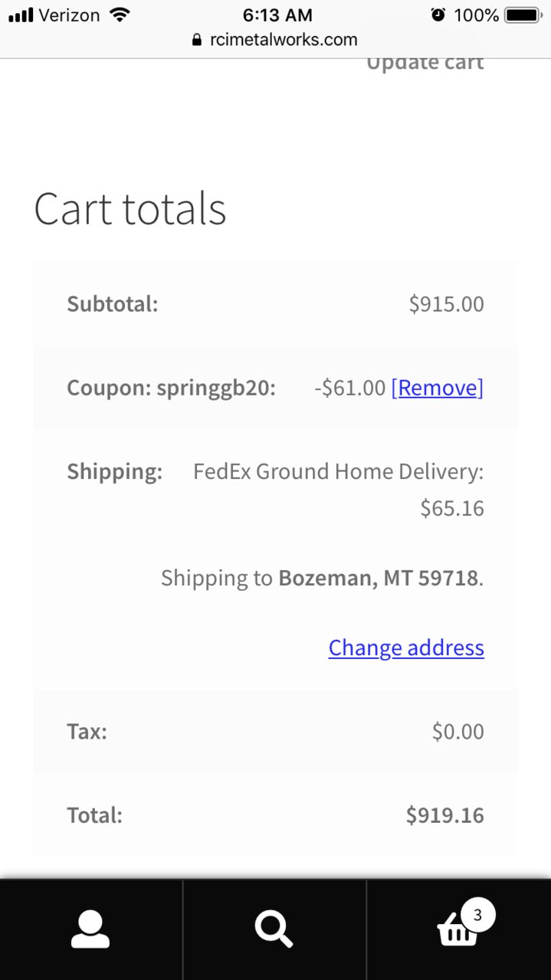Tap the Bozeman, MT 59718 destination text
Viewport: 551px width, 980px height.
click(378, 578)
